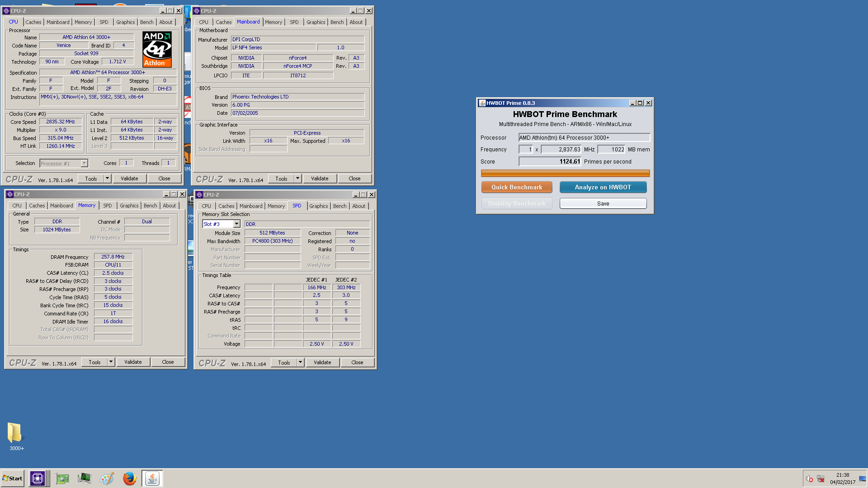The image size is (868, 488).
Task: Click the disconnected network tray icon
Action: [x=821, y=479]
